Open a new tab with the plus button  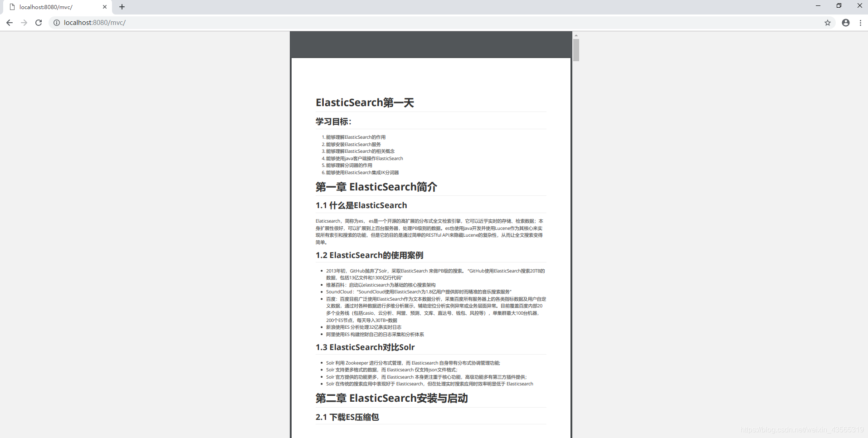tap(122, 7)
